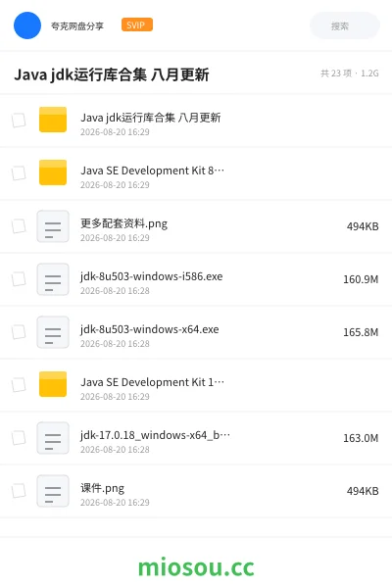Image resolution: width=392 pixels, height=588 pixels.
Task: Open Java SE Development Kit 1 folder name
Action: click(x=152, y=382)
